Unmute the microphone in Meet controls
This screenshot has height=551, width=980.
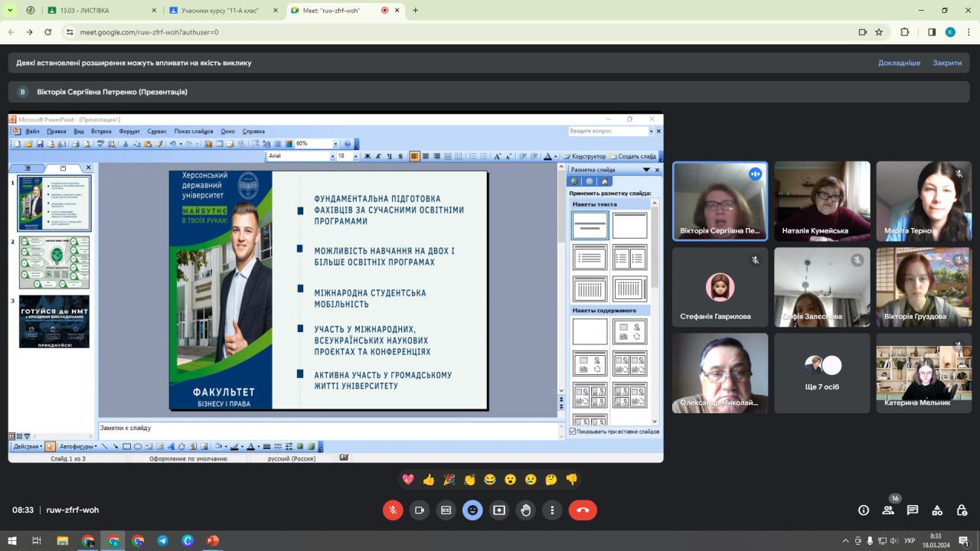pyautogui.click(x=393, y=510)
